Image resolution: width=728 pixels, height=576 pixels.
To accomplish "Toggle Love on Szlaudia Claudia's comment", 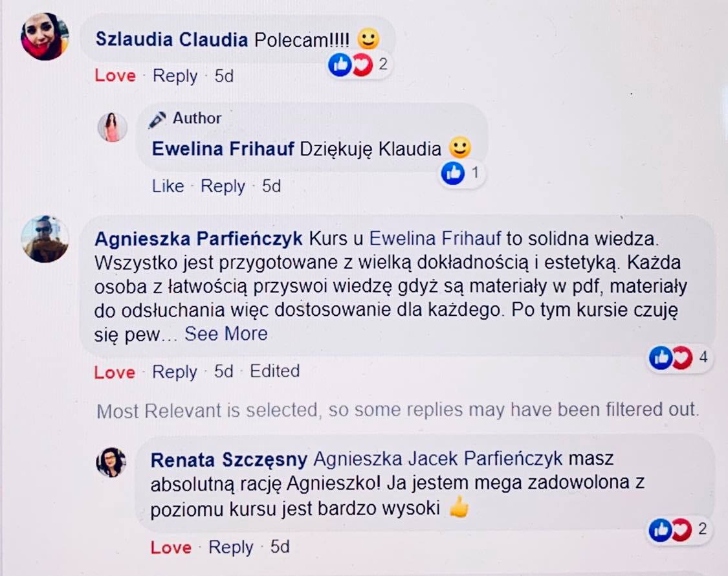I will (115, 75).
